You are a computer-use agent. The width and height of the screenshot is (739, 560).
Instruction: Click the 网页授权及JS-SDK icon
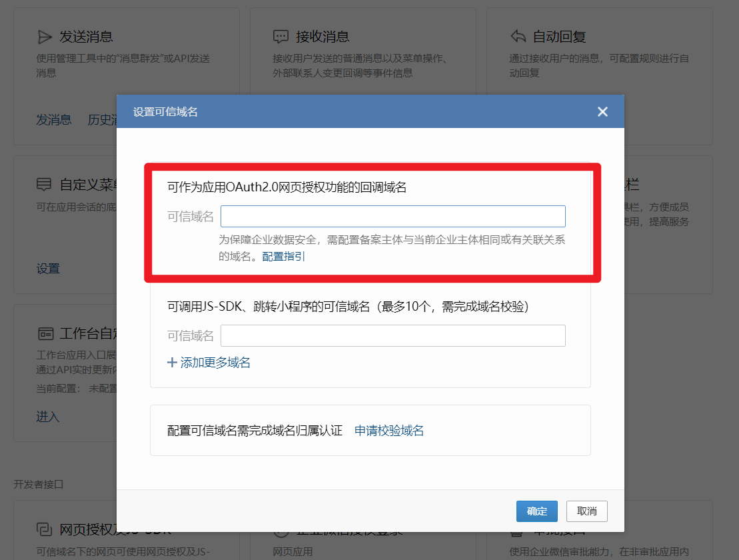(45, 531)
